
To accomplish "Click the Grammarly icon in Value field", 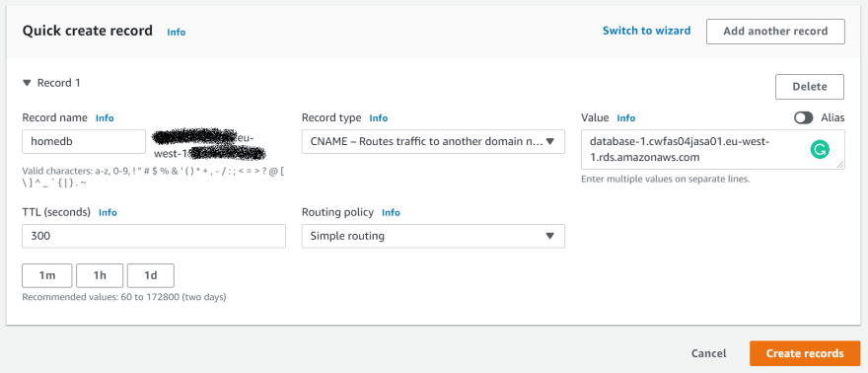I will (820, 149).
